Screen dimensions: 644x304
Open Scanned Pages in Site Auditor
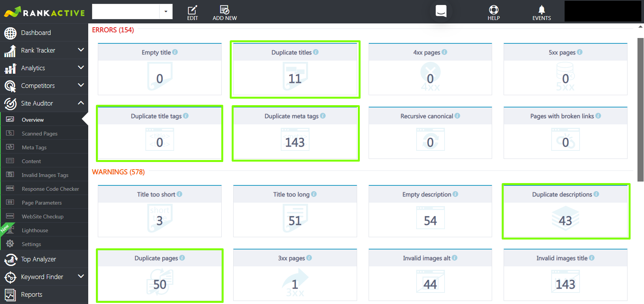click(x=44, y=134)
